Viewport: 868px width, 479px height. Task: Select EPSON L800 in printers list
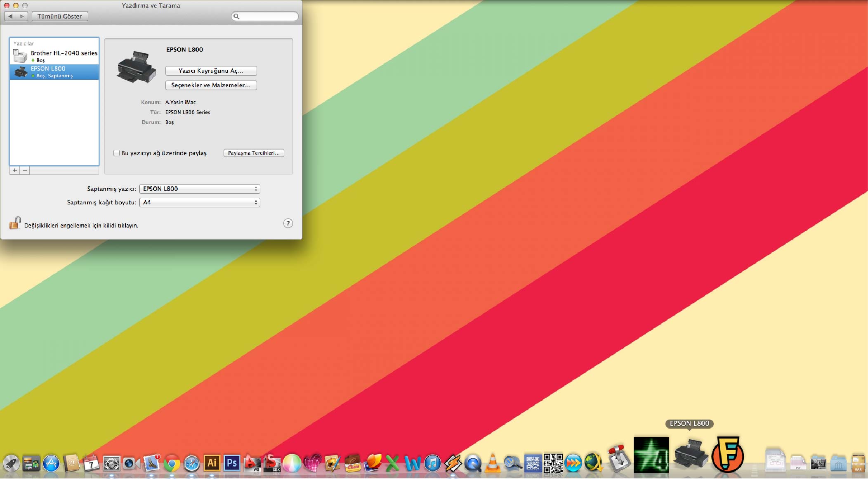pos(54,72)
